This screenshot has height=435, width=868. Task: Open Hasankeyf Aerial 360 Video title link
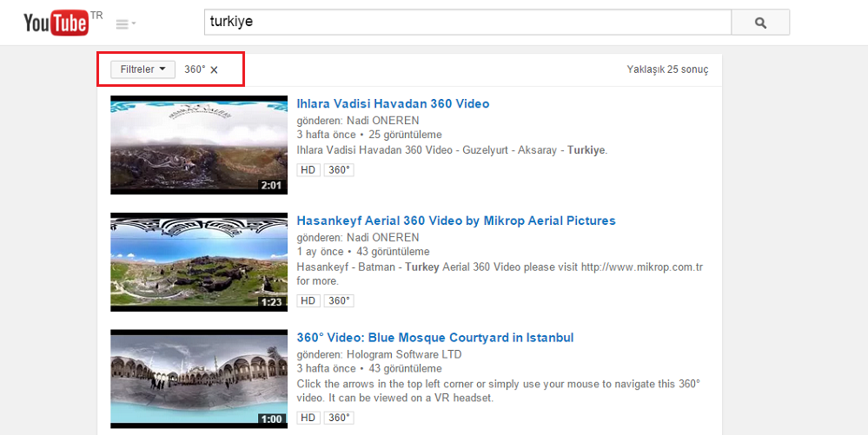(x=455, y=221)
